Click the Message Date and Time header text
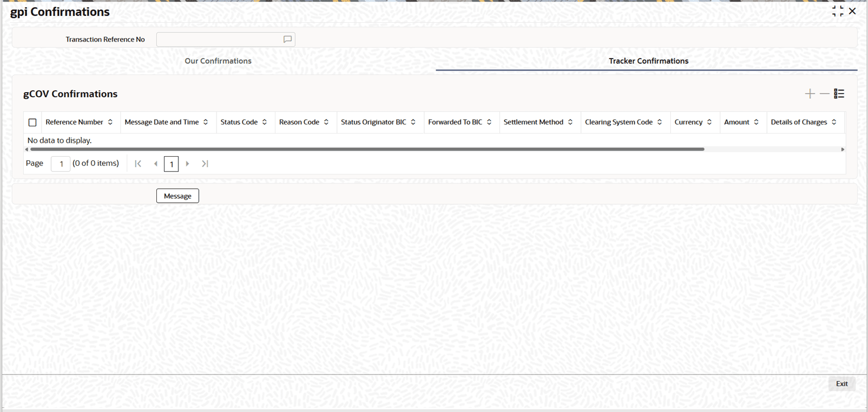The width and height of the screenshot is (868, 412). [x=162, y=122]
